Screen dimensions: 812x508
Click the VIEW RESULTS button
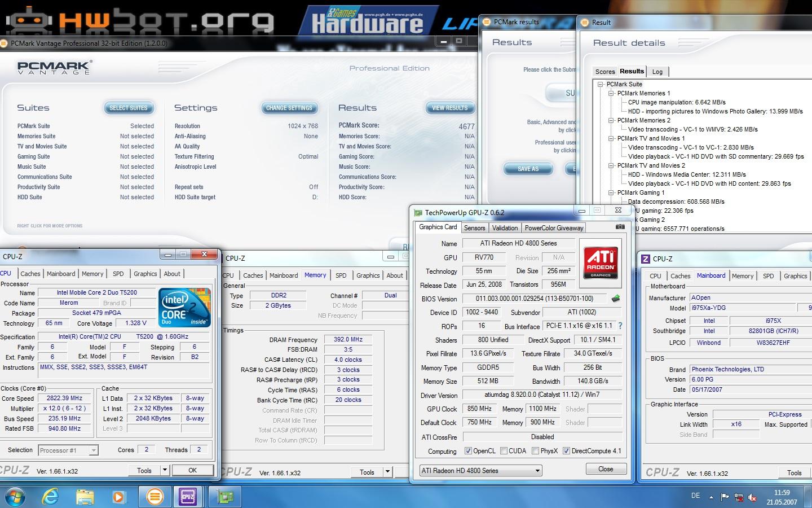[449, 108]
